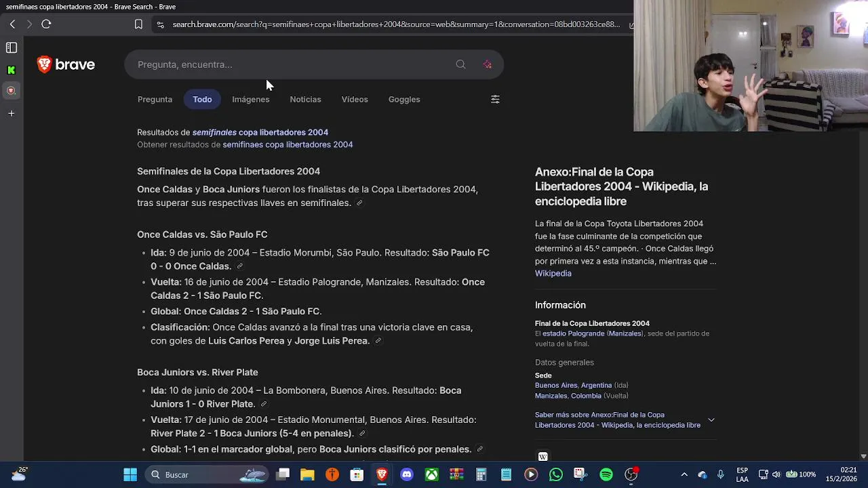Click the browser address bar URL
This screenshot has height=488, width=868.
click(396, 24)
